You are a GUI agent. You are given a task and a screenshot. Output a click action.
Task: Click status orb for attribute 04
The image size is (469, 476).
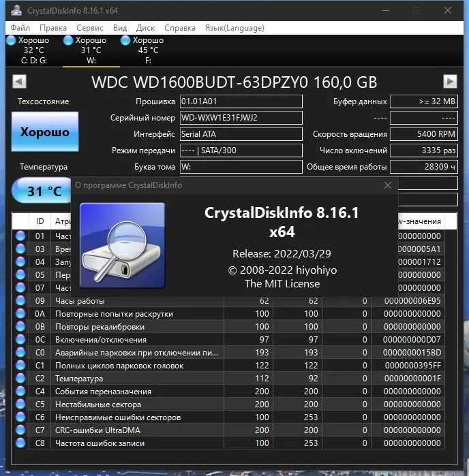click(x=20, y=261)
